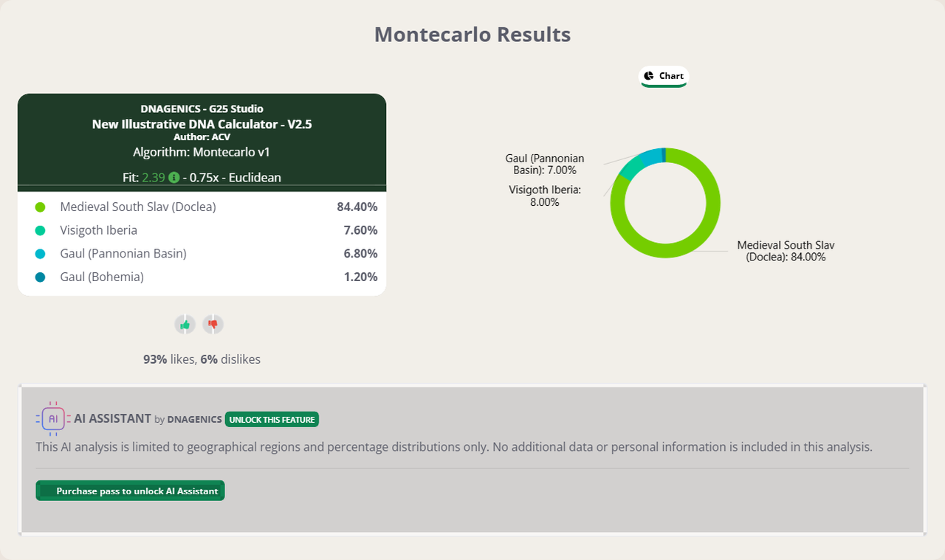Click the Fit value 2.39
The width and height of the screenshot is (945, 560).
click(x=154, y=177)
